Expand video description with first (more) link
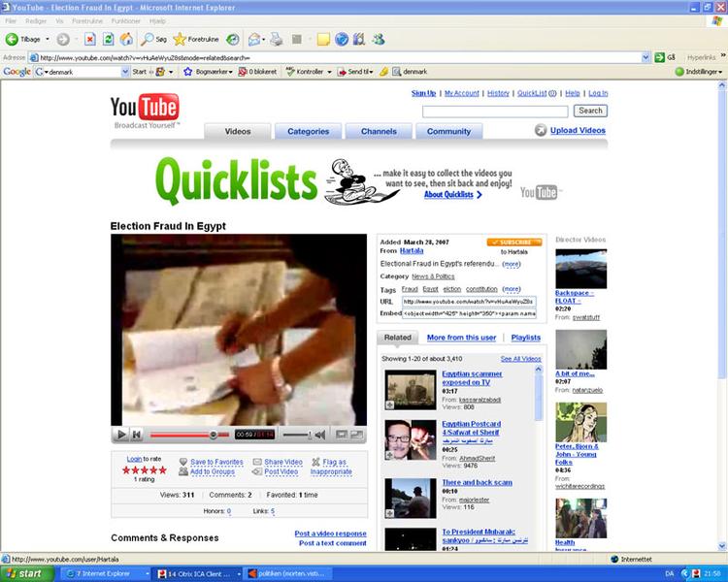 [x=512, y=264]
